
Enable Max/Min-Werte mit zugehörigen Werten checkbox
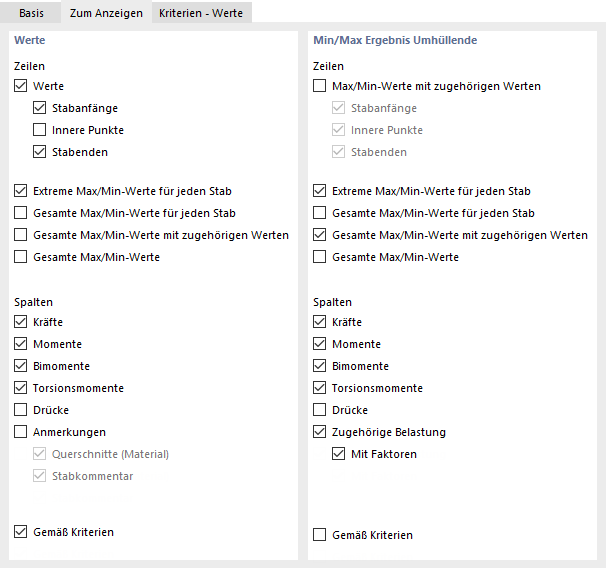(x=320, y=86)
